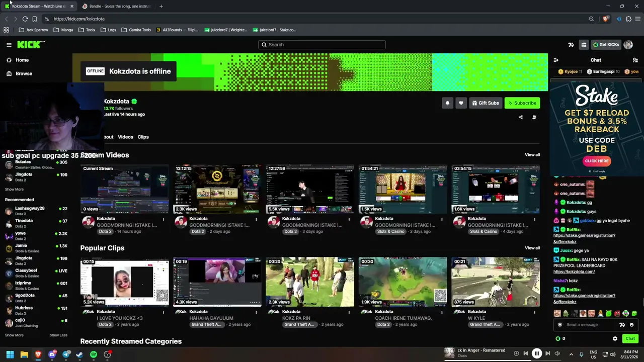Viewport: 644px width, 362px height.
Task: Click View all for Stream Videos
Action: 532,155
